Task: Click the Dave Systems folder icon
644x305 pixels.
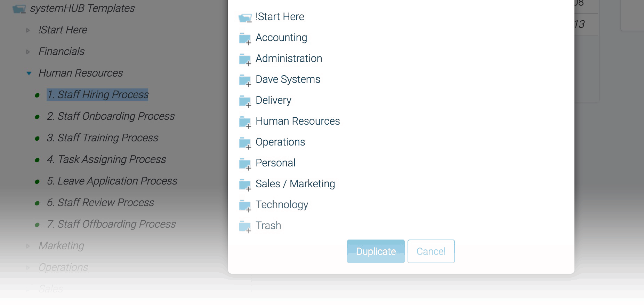Action: (x=245, y=80)
